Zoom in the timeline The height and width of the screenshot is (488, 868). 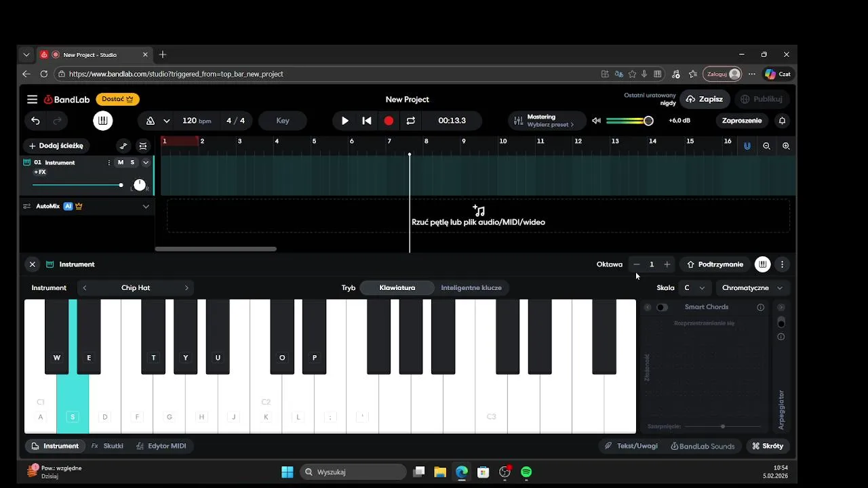pos(786,146)
